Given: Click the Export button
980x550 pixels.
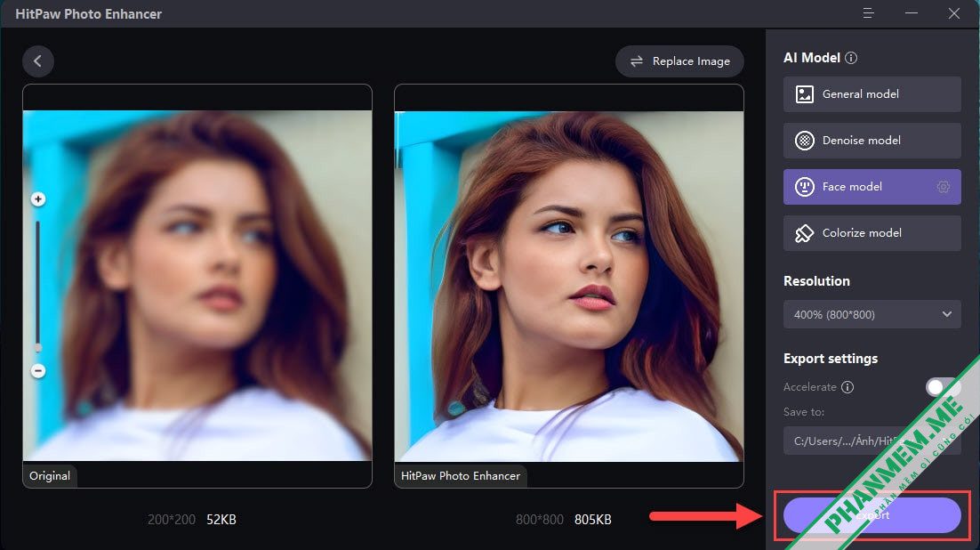Looking at the screenshot, I should click(872, 515).
